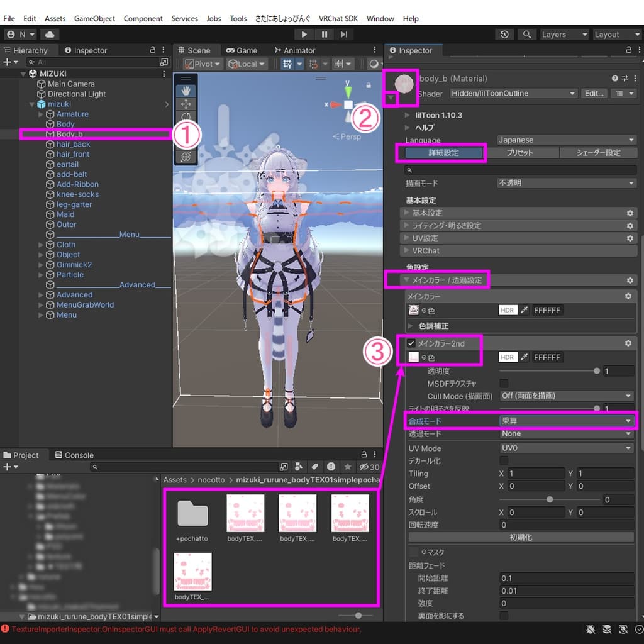Click the global search magnifier icon
This screenshot has width=644, height=644.
[526, 35]
